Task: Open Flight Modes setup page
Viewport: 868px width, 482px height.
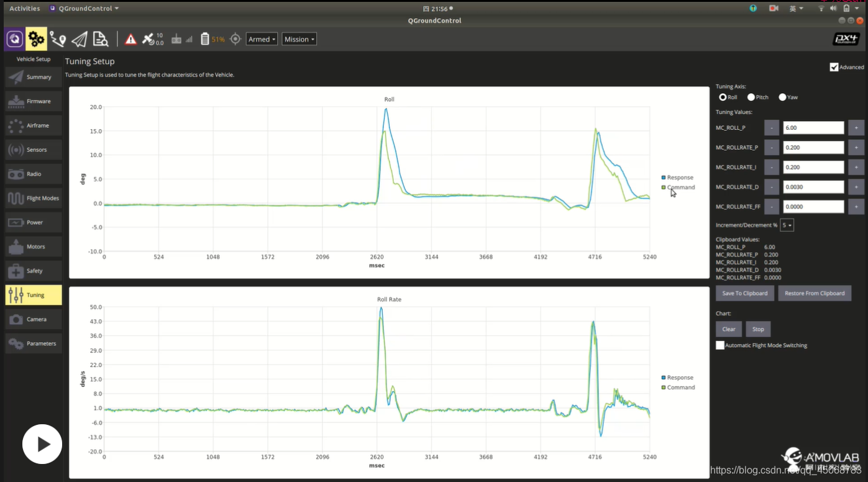Action: coord(34,198)
